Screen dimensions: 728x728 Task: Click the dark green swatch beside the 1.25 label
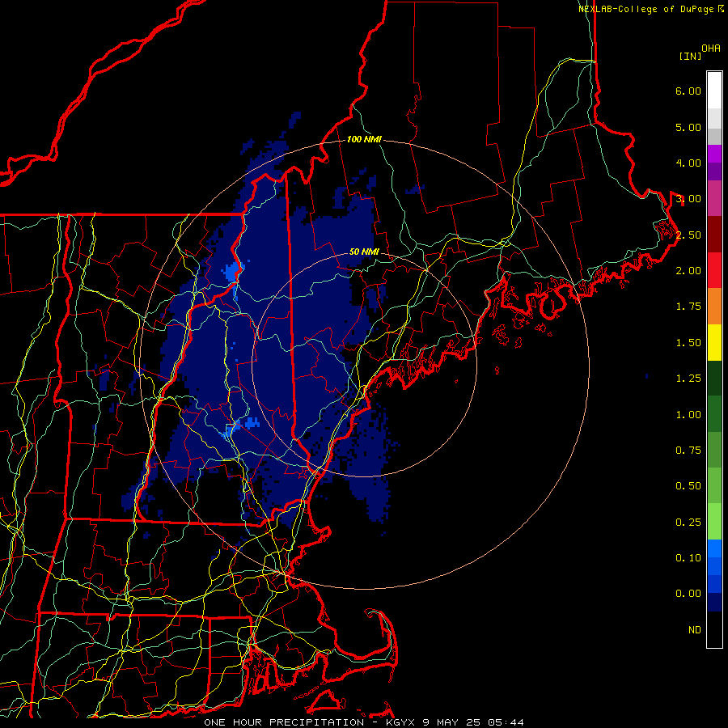click(714, 379)
